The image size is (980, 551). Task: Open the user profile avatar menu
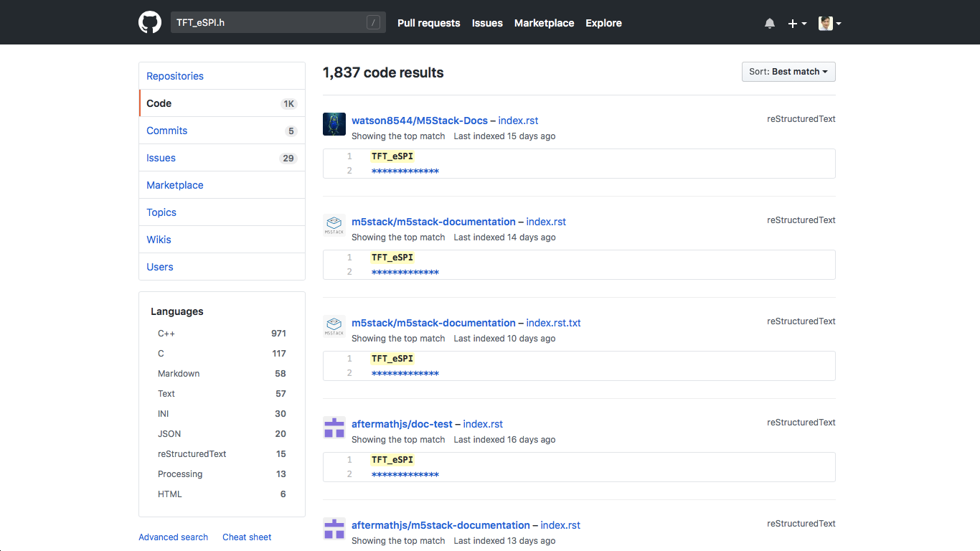(829, 23)
